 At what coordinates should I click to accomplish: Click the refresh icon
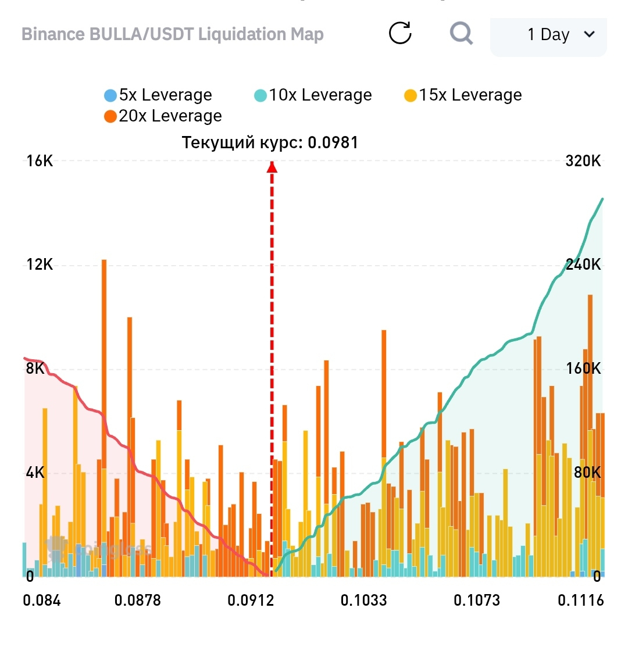point(400,33)
